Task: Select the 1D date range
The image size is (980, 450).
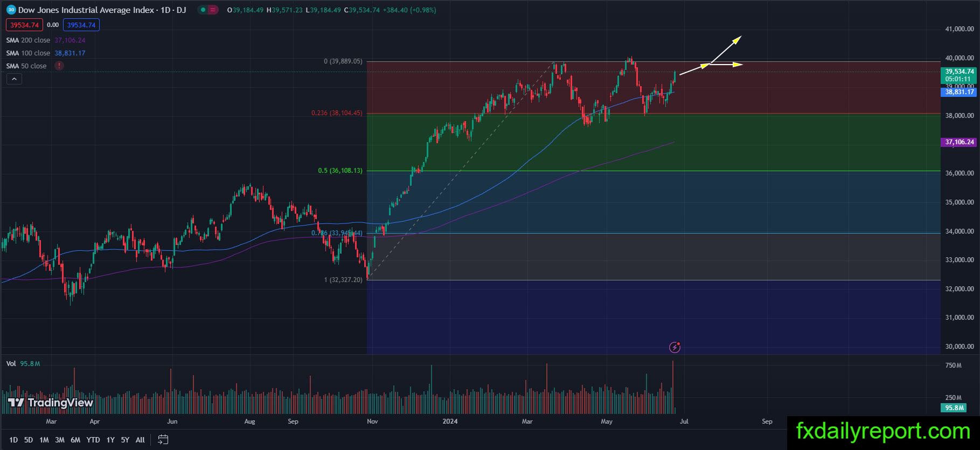Action: click(x=13, y=440)
